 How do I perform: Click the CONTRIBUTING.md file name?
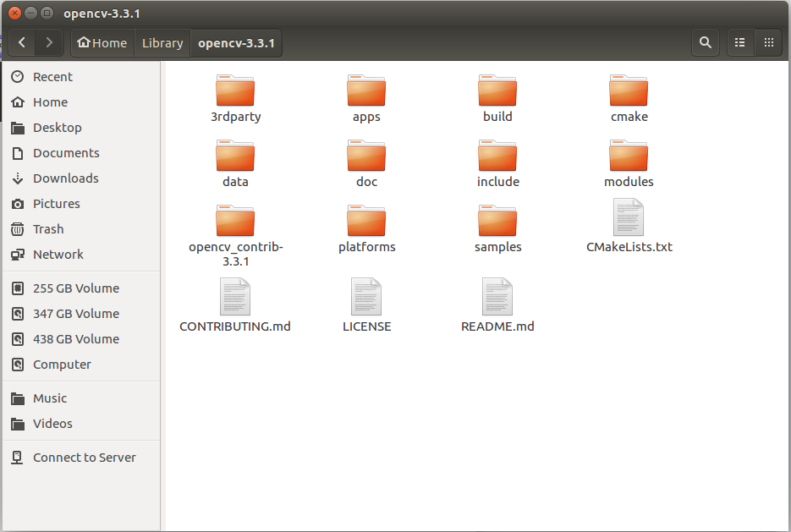[235, 326]
